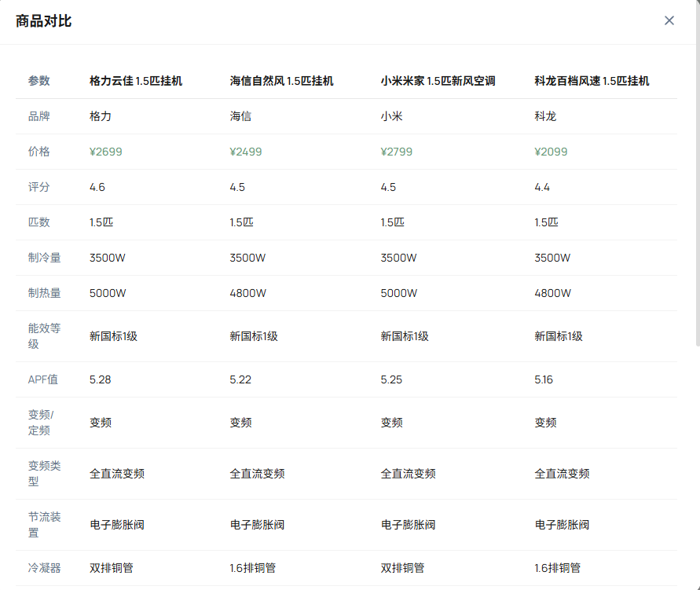Click the 商品对比 dialog title
This screenshot has height=590, width=700.
pyautogui.click(x=44, y=21)
